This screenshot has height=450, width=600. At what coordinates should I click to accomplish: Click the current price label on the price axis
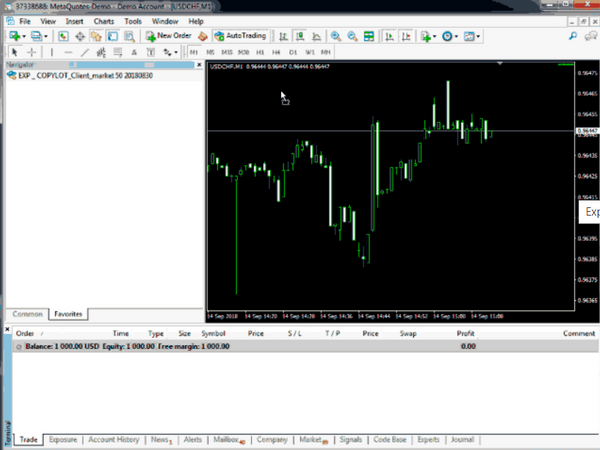(587, 131)
